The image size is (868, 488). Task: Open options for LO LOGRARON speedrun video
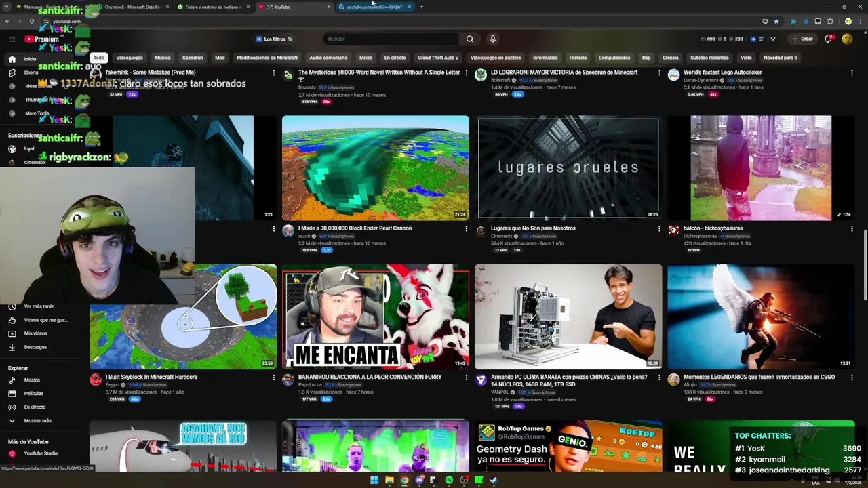(x=659, y=73)
